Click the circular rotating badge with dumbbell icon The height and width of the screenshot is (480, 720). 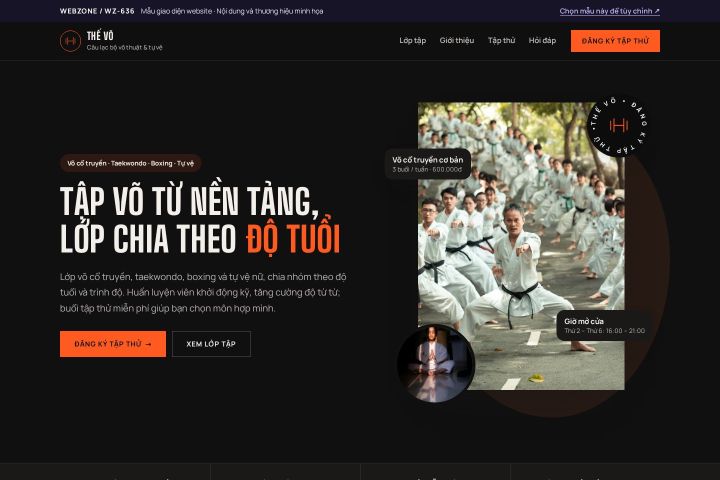pyautogui.click(x=619, y=125)
